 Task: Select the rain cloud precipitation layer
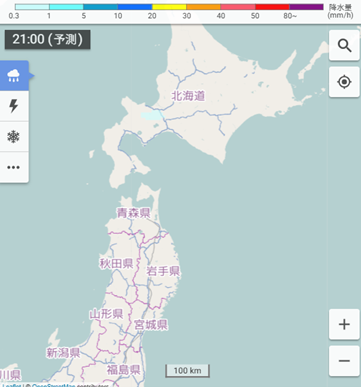click(x=14, y=76)
